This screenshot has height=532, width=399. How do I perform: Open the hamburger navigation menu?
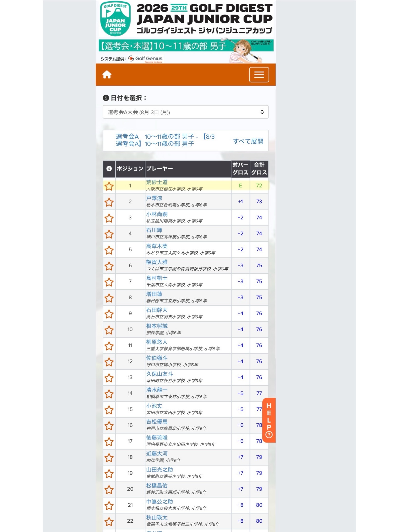(x=259, y=75)
